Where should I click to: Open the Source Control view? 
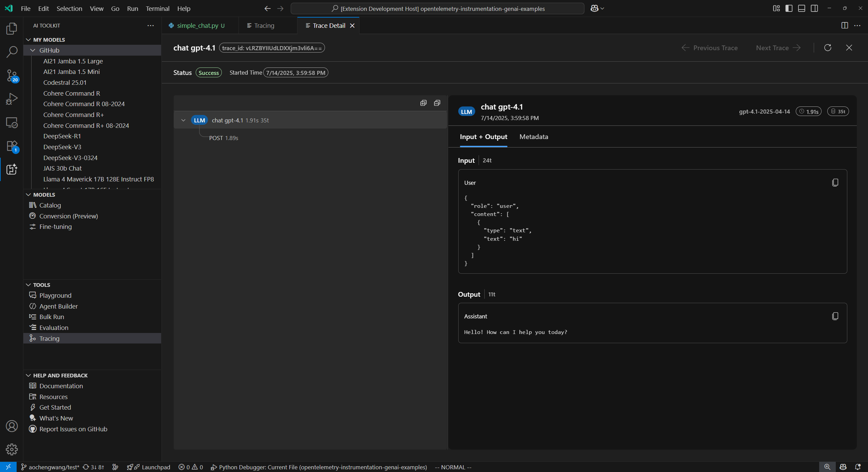pyautogui.click(x=12, y=75)
